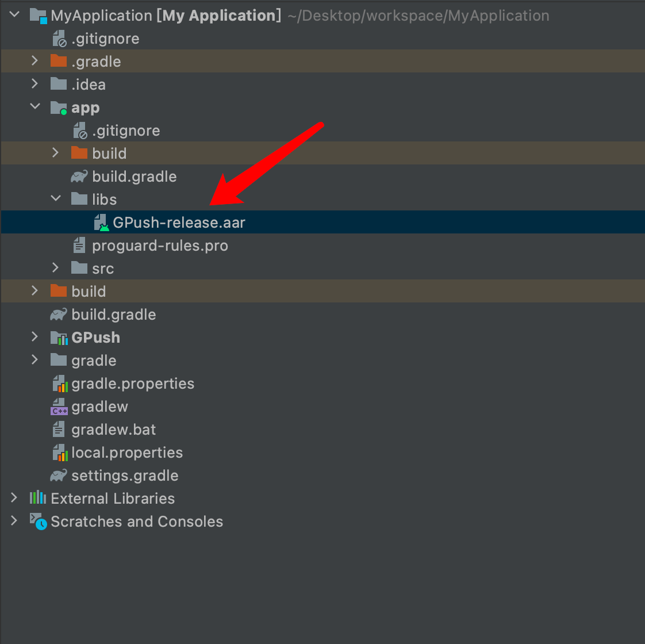
Task: Click the ~/Desktop/workspace/MyApplication path text
Action: (x=419, y=16)
